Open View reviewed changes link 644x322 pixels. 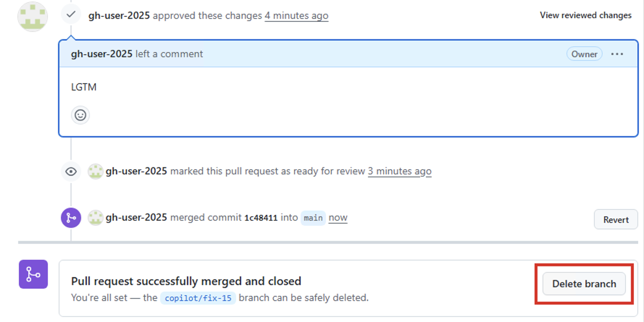[x=585, y=15]
